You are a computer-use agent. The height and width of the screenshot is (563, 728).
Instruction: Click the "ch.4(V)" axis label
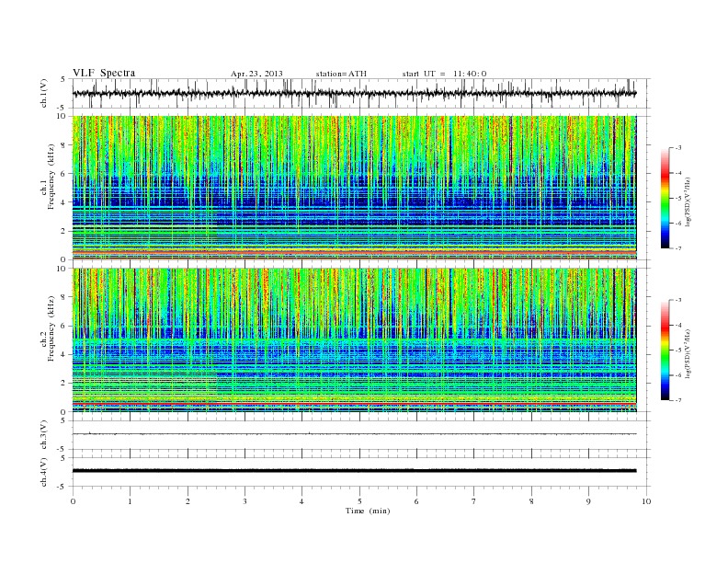click(44, 472)
